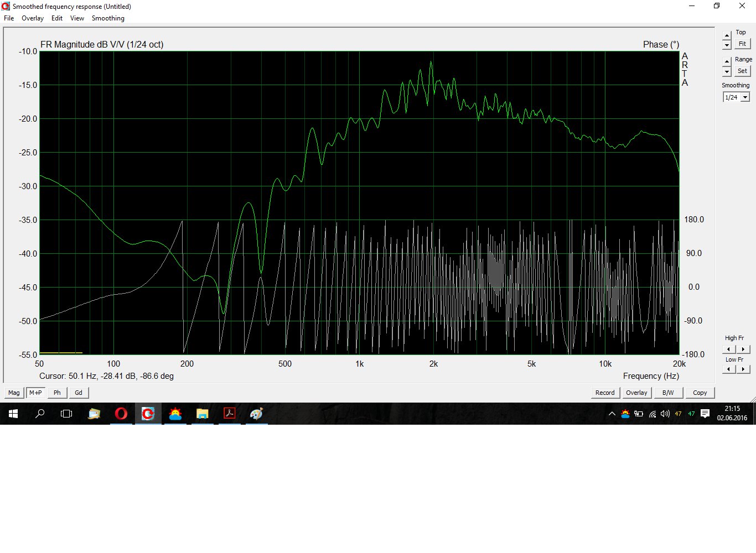
Task: Click the Record button
Action: pyautogui.click(x=605, y=393)
